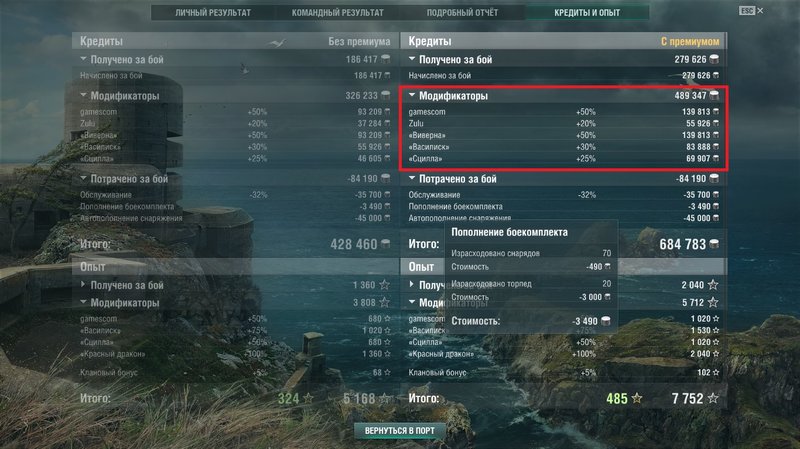Click star icon beside 2 040 experience
This screenshot has height=449, width=800.
[x=713, y=285]
